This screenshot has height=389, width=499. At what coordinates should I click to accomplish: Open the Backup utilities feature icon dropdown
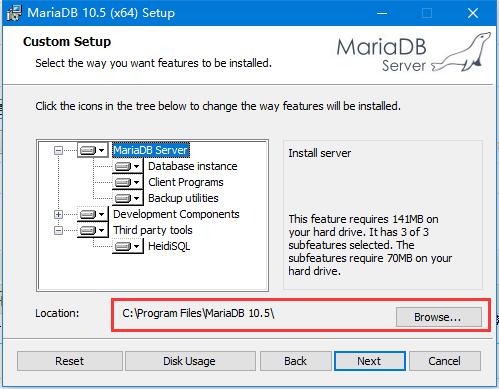tap(128, 198)
